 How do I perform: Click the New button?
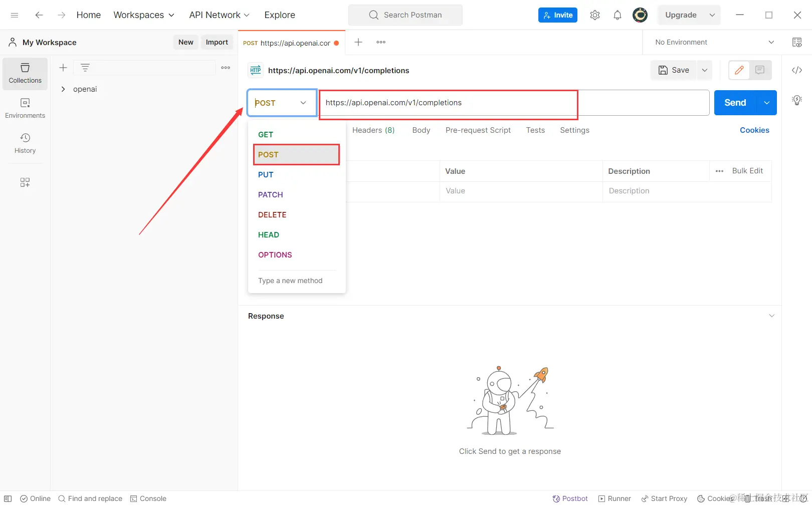[186, 42]
